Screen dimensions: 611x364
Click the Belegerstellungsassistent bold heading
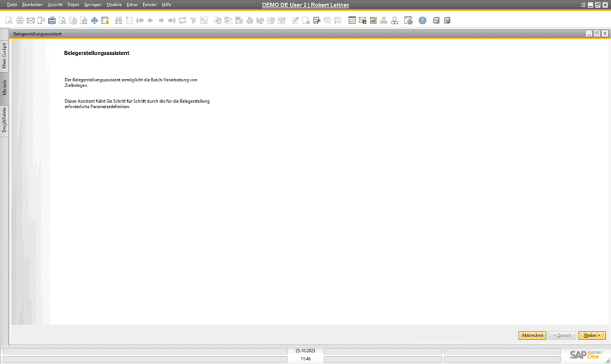coord(97,53)
